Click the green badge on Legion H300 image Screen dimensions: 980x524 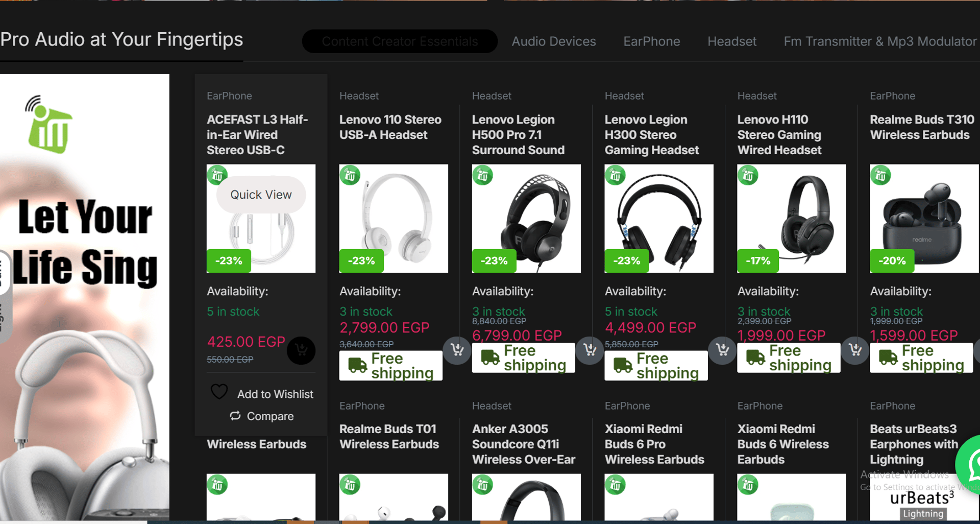point(616,175)
